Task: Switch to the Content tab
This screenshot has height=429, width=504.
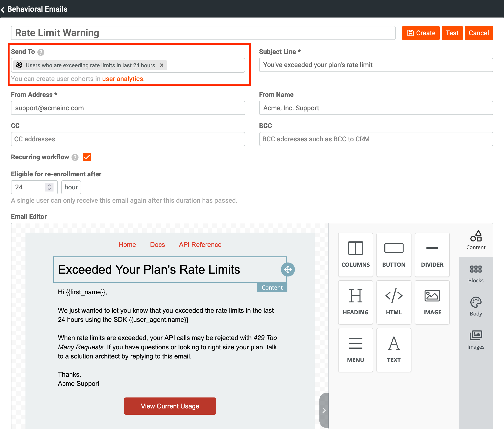Action: (x=476, y=240)
